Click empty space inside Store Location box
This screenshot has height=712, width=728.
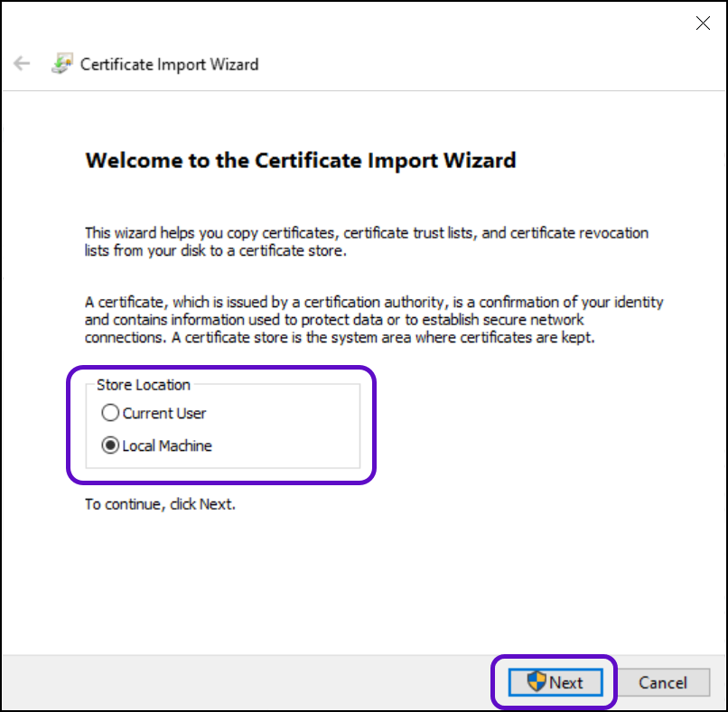pyautogui.click(x=289, y=429)
